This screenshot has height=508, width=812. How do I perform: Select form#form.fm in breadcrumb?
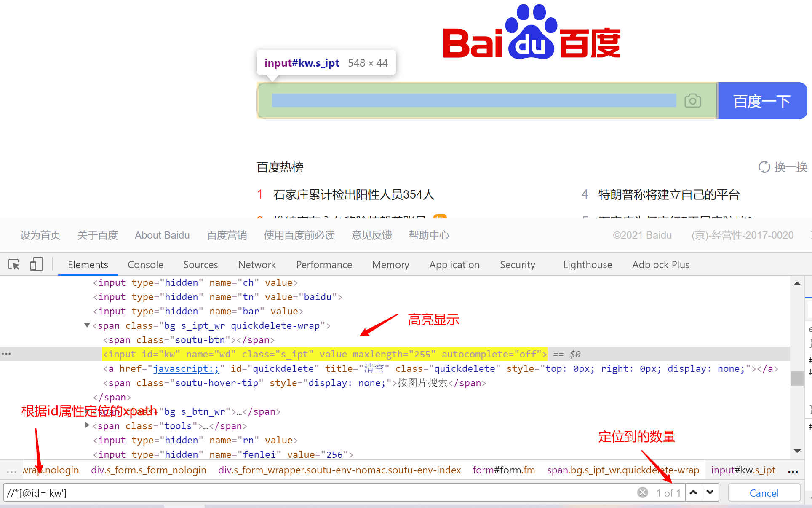[x=504, y=470]
